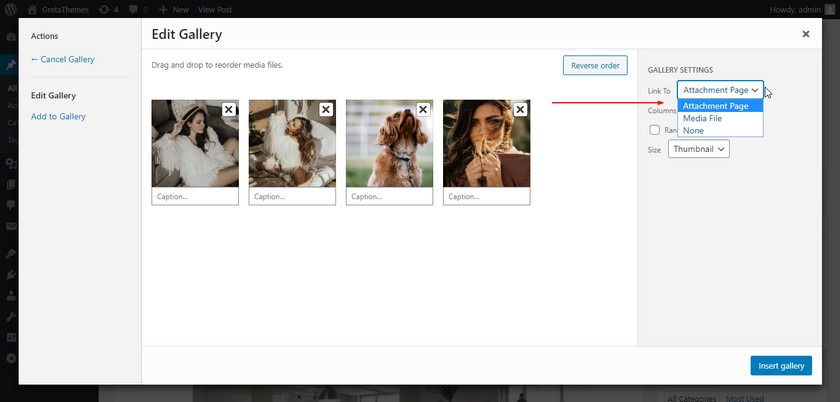Remove the fourth gallery image via X icon
Viewport: 840px width, 402px height.
coord(520,110)
